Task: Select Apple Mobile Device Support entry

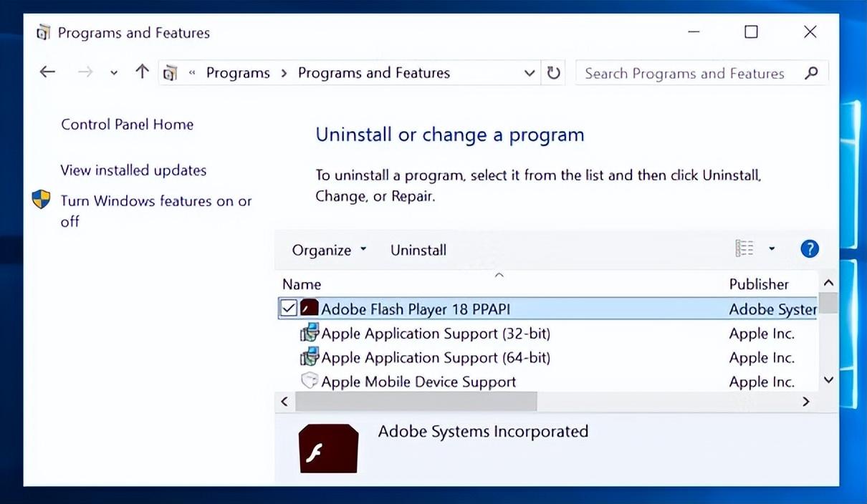Action: pos(418,382)
